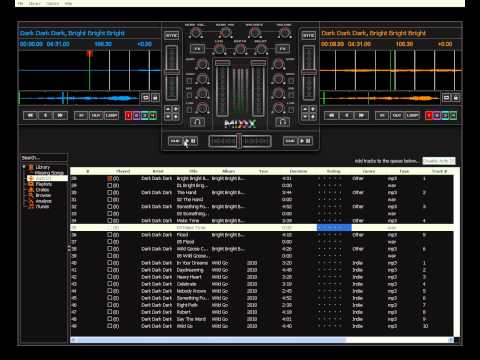Click the right deck rewind button

(x=331, y=115)
